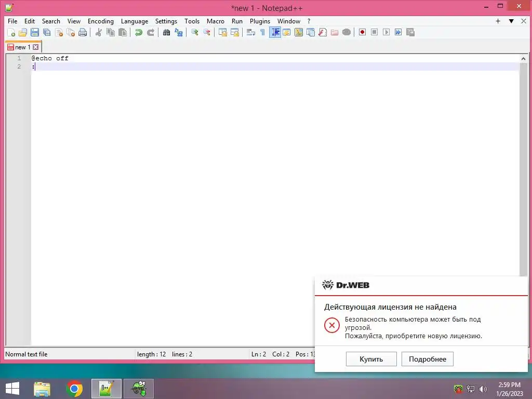Start macro recording with red dot icon

coord(362,32)
